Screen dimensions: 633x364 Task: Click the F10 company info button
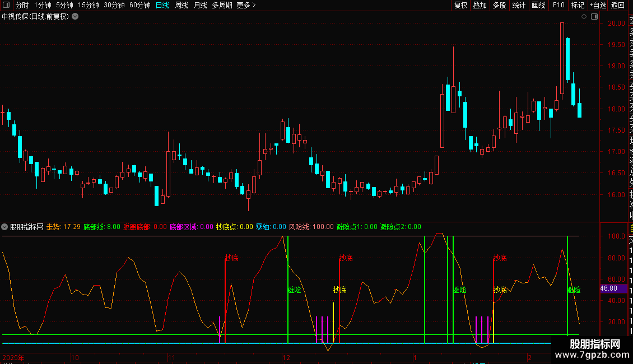(558, 5)
